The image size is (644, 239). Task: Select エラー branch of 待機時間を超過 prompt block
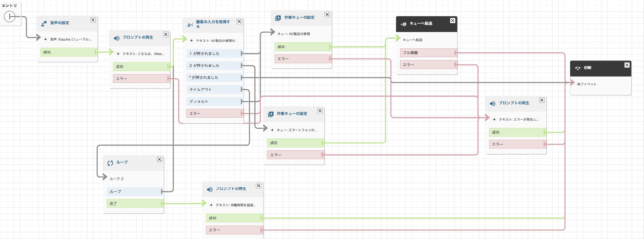pos(235,230)
